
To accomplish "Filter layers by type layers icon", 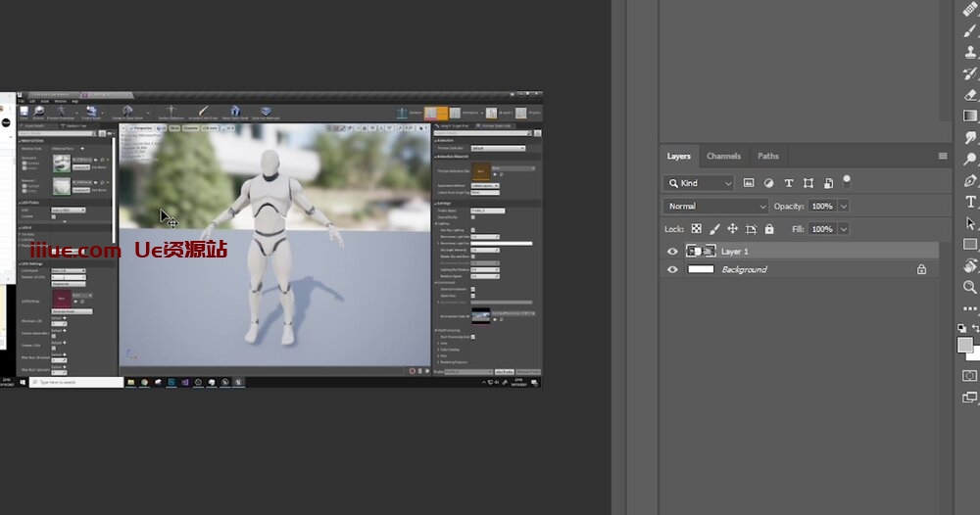I will pyautogui.click(x=788, y=183).
